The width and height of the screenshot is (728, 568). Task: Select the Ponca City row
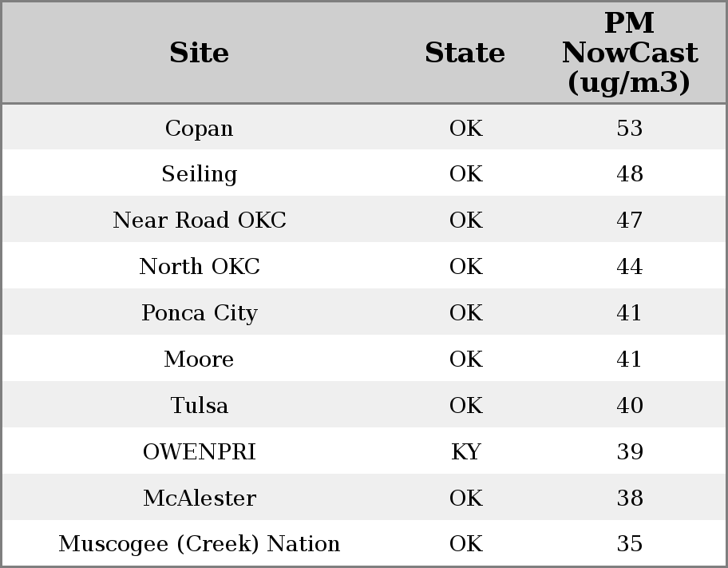point(199,313)
